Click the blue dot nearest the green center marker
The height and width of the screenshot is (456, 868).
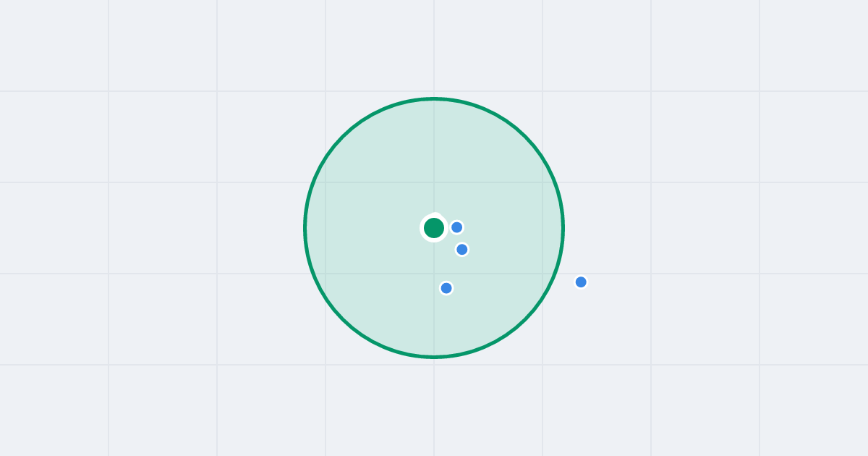[457, 227]
